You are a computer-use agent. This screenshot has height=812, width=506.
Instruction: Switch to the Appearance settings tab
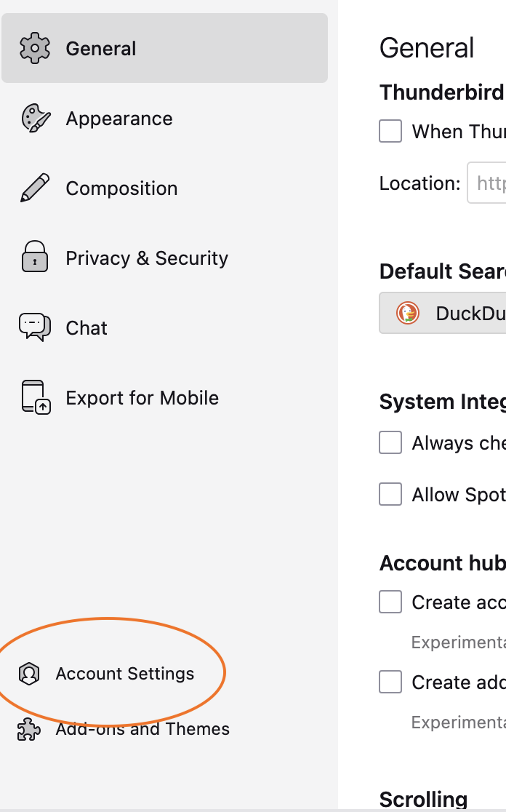click(119, 119)
